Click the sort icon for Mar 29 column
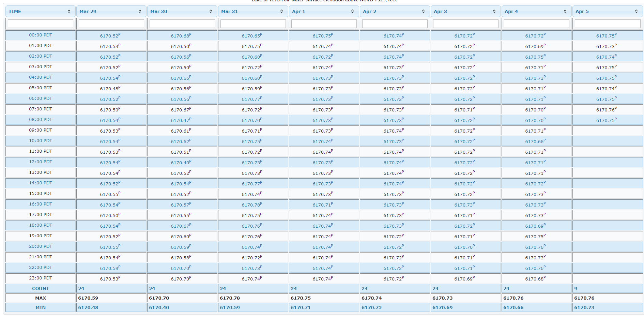Viewport: 644px width, 319px height. point(140,12)
